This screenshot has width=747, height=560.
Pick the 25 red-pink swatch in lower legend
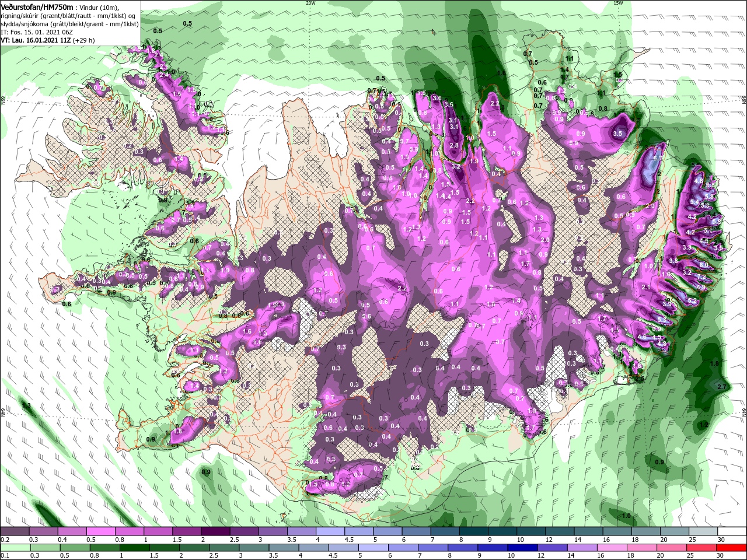[x=701, y=548]
